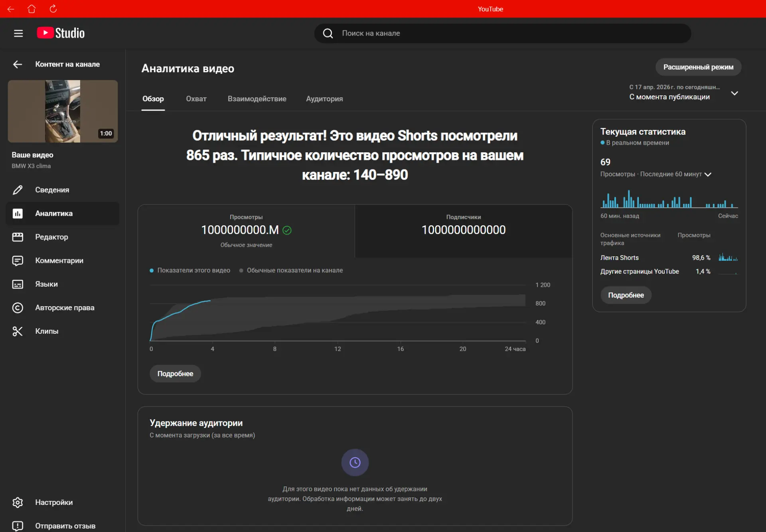766x532 pixels.
Task: Open Настройки in the sidebar
Action: (x=63, y=502)
